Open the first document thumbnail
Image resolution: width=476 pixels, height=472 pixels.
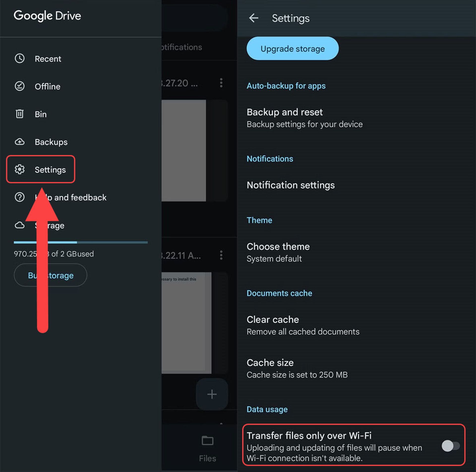184,150
